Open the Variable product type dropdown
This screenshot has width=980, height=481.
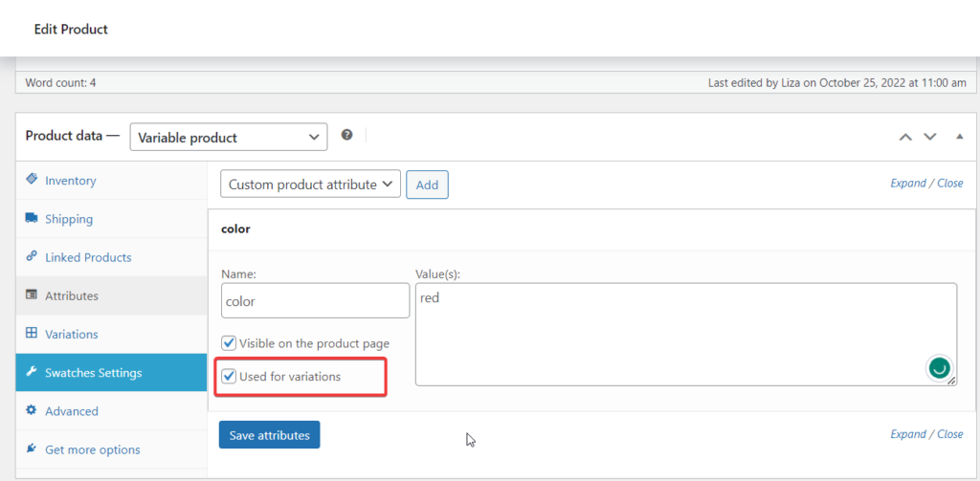tap(228, 138)
